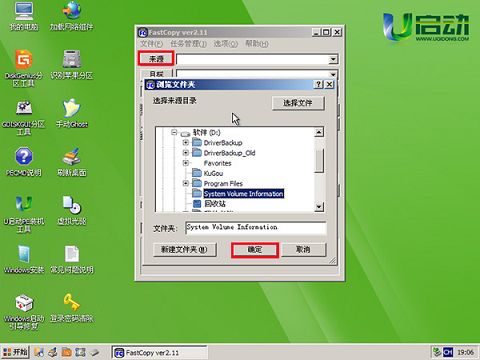Click the 选择文件 button

point(298,103)
